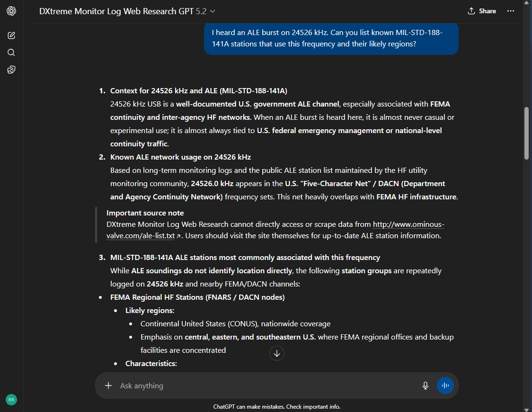Screen dimensions: 532x412
Task: Start voice mode with the blue waveform button
Action: 445,385
